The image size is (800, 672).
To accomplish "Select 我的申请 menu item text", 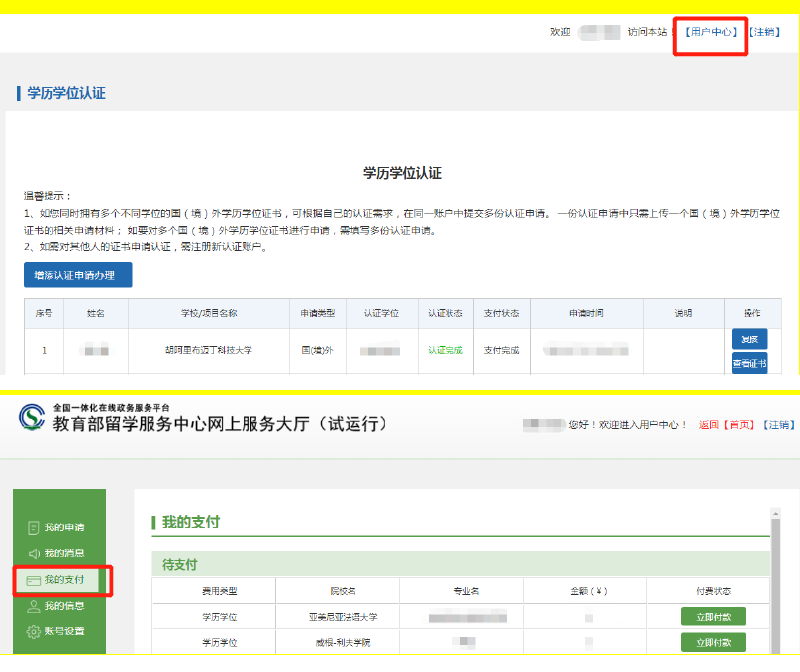I will [64, 528].
